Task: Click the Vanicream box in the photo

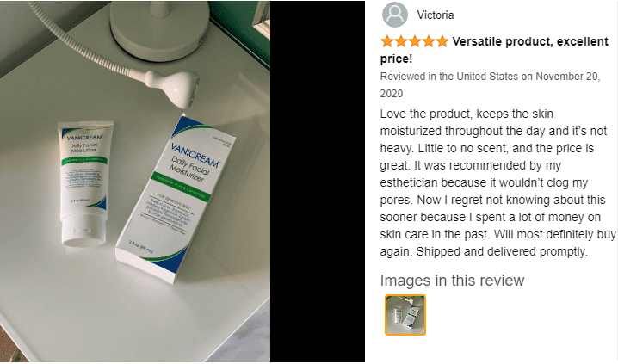Action: coord(176,199)
